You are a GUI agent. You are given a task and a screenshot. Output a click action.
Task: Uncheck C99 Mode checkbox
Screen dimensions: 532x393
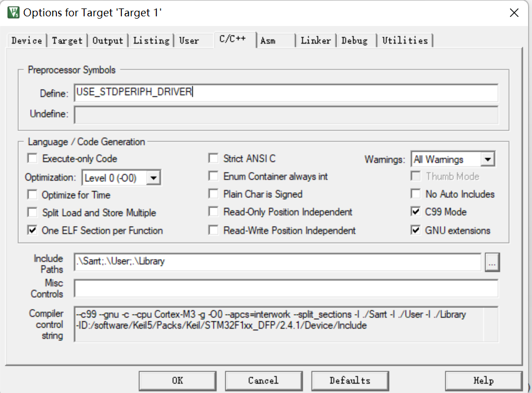(x=416, y=211)
